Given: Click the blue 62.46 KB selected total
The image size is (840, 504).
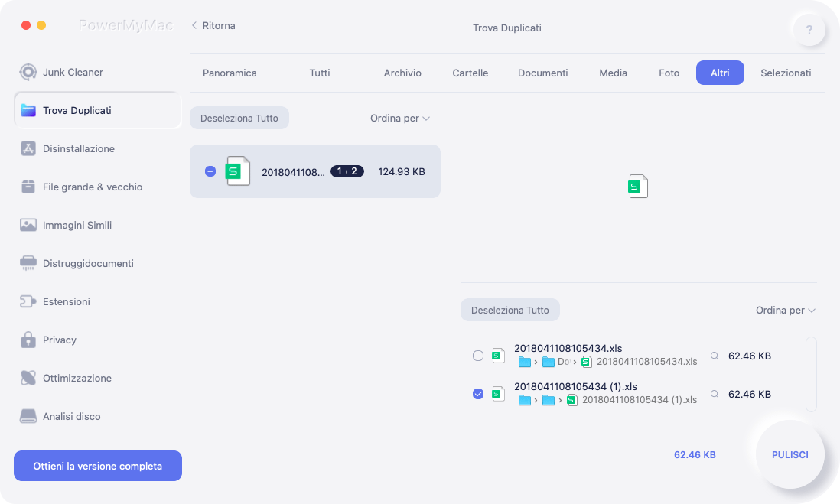Looking at the screenshot, I should 695,455.
